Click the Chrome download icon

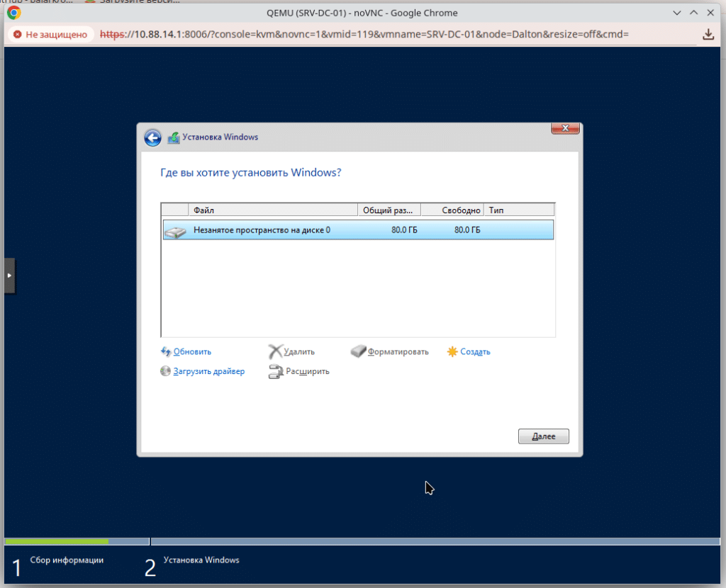708,34
